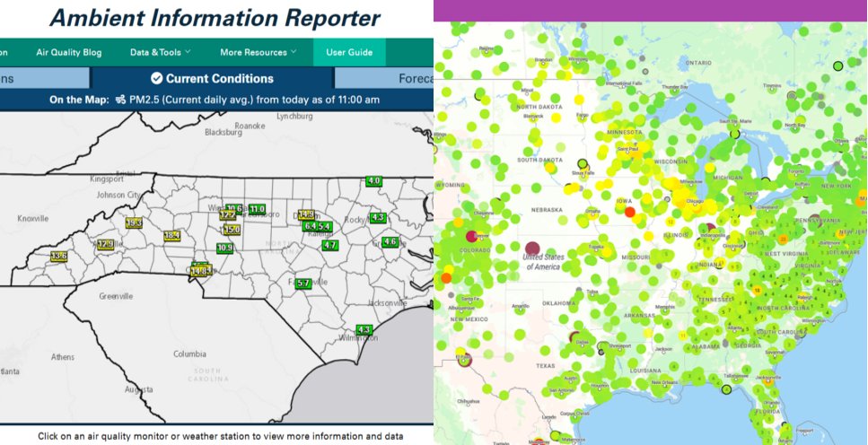The width and height of the screenshot is (868, 445).
Task: Click the 4.7 monitor marker below Raleigh
Action: click(x=330, y=245)
